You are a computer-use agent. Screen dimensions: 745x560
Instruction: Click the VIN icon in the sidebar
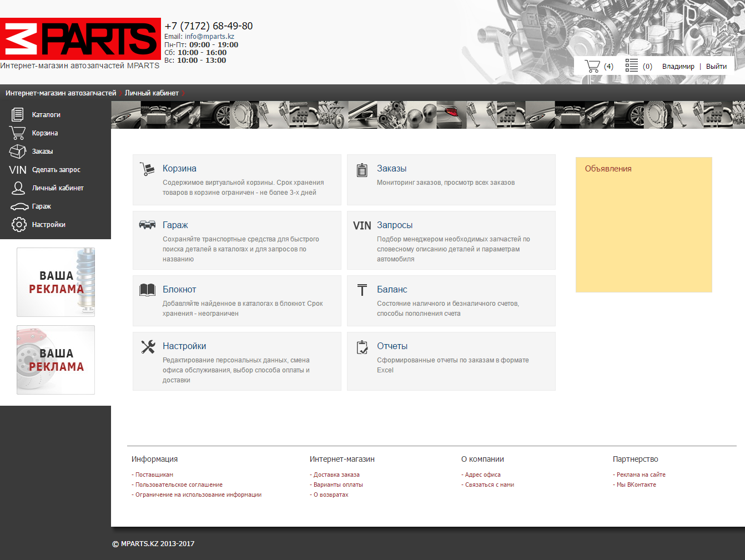click(18, 170)
